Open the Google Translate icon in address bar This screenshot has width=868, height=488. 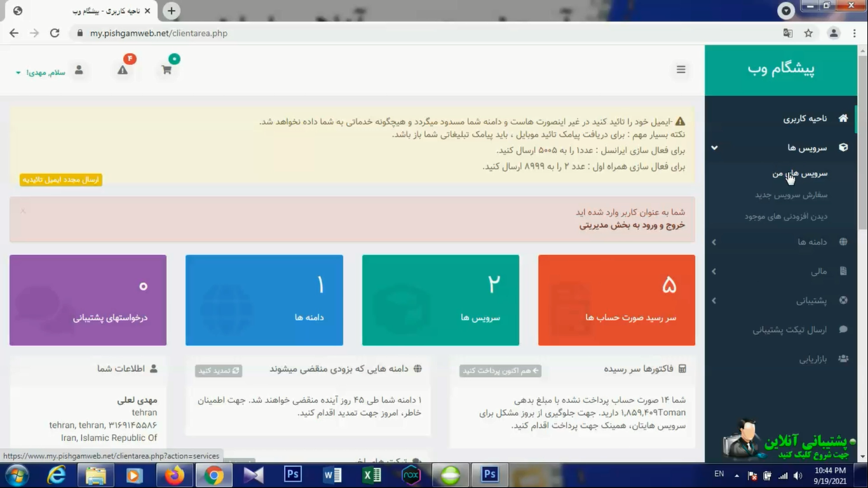pyautogui.click(x=788, y=33)
